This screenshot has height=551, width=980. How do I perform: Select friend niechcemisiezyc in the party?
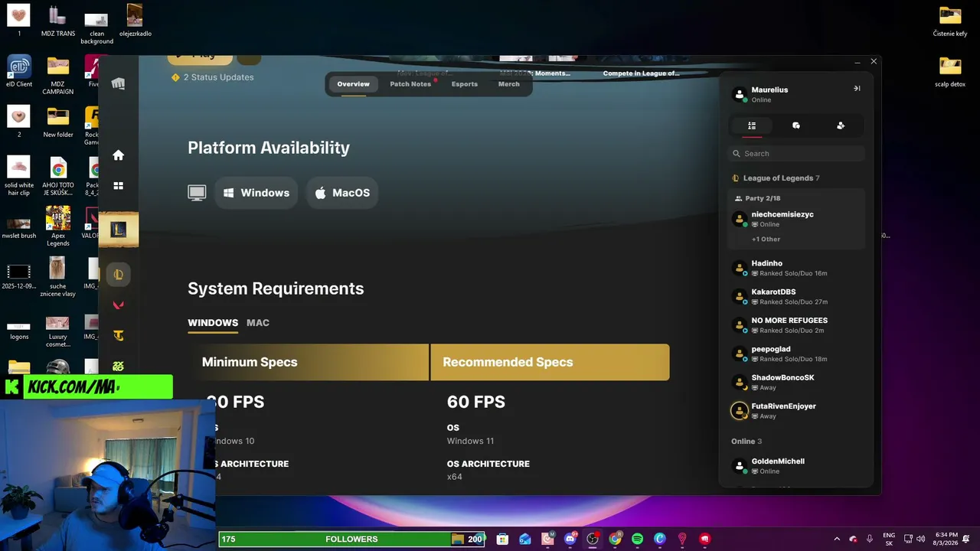click(x=796, y=219)
